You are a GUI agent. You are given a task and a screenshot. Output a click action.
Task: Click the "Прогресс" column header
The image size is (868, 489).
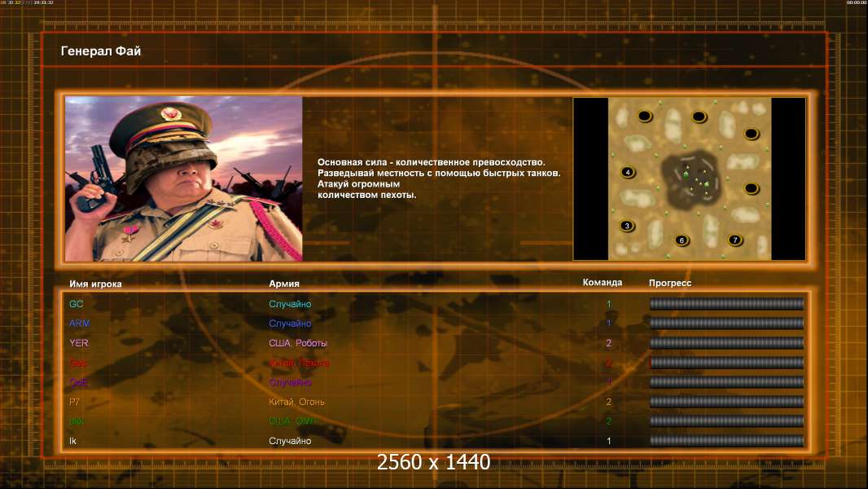click(670, 283)
